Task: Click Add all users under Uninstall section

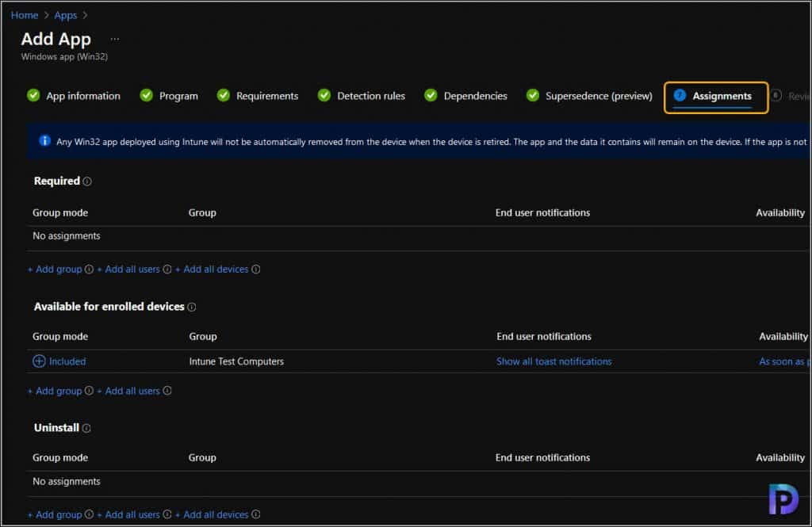Action: click(128, 514)
